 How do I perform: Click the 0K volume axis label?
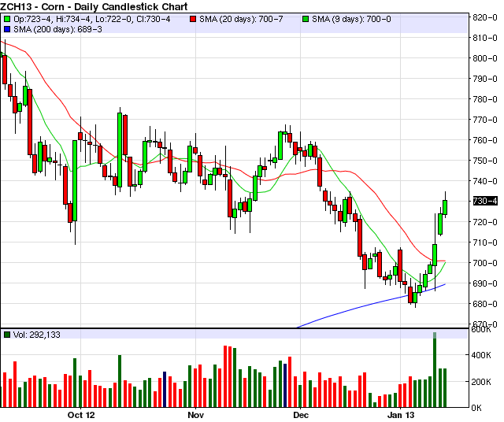(x=476, y=408)
